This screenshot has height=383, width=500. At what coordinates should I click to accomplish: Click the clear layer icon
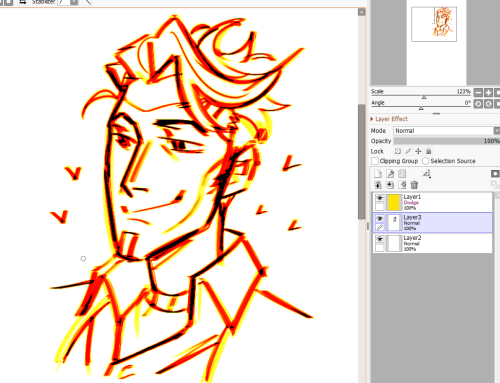(x=402, y=185)
